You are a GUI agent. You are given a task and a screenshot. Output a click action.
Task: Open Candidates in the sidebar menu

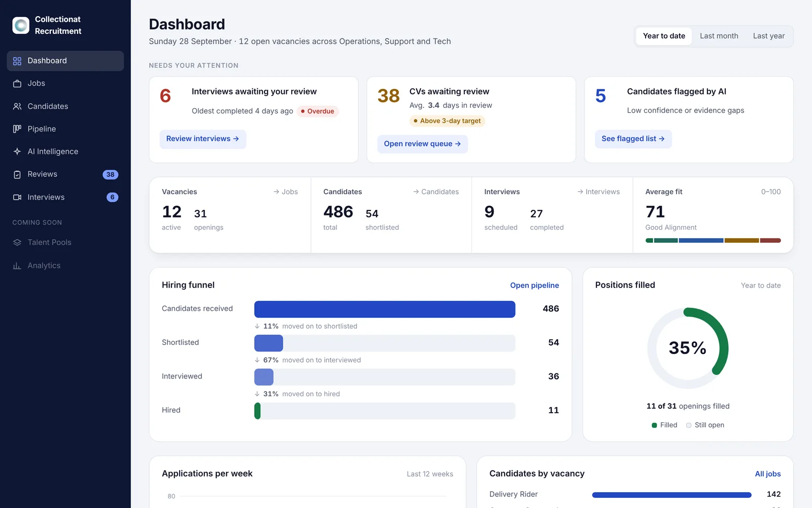pos(65,106)
